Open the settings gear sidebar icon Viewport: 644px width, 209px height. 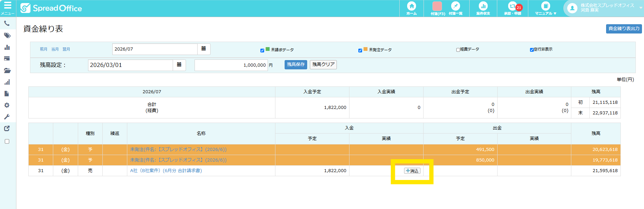tap(7, 105)
